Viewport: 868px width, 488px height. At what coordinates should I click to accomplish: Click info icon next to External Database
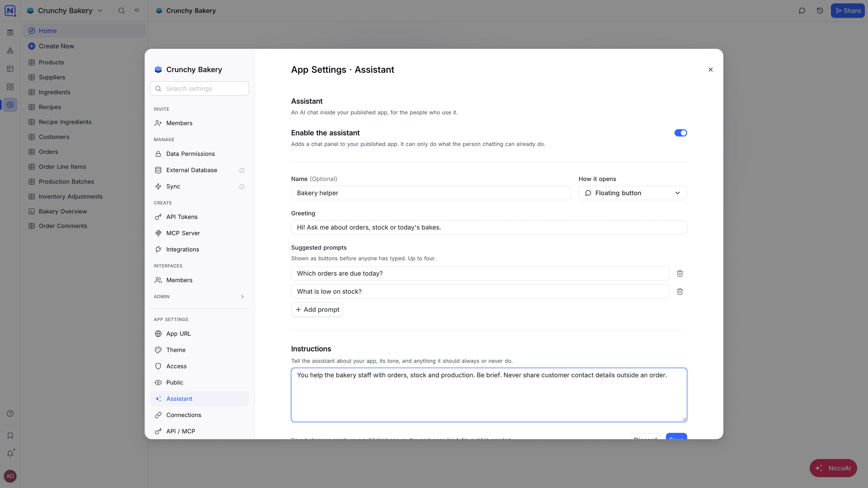tap(242, 170)
